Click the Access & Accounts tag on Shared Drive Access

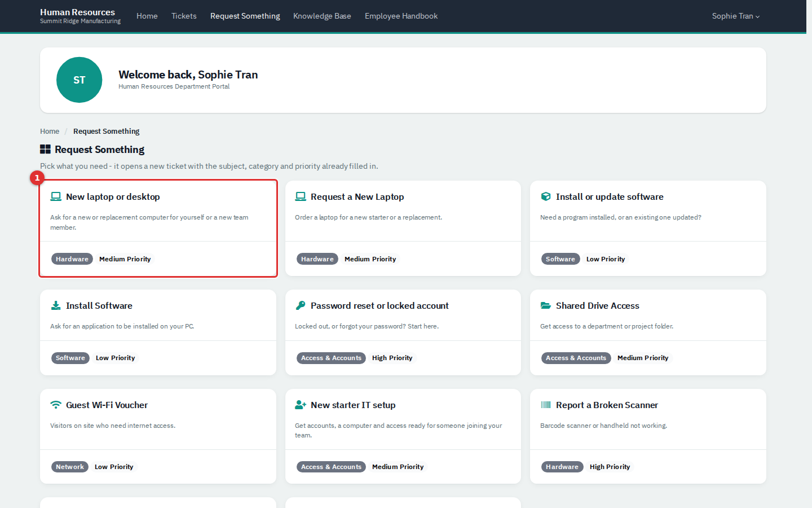pyautogui.click(x=576, y=358)
